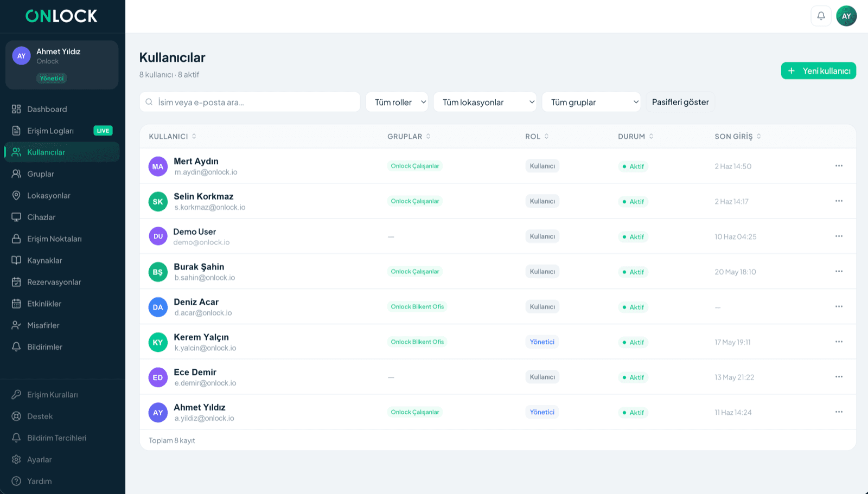
Task: Open Misafirler in the sidebar
Action: 62,325
